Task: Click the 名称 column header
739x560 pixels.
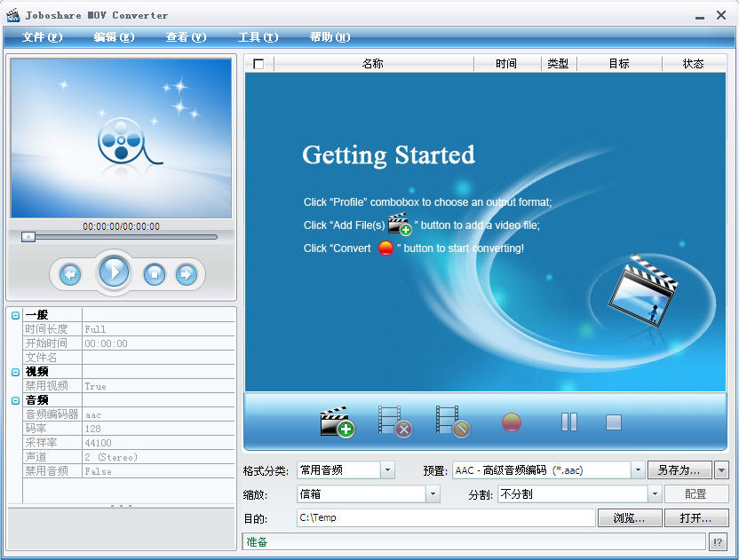Action: pyautogui.click(x=373, y=64)
